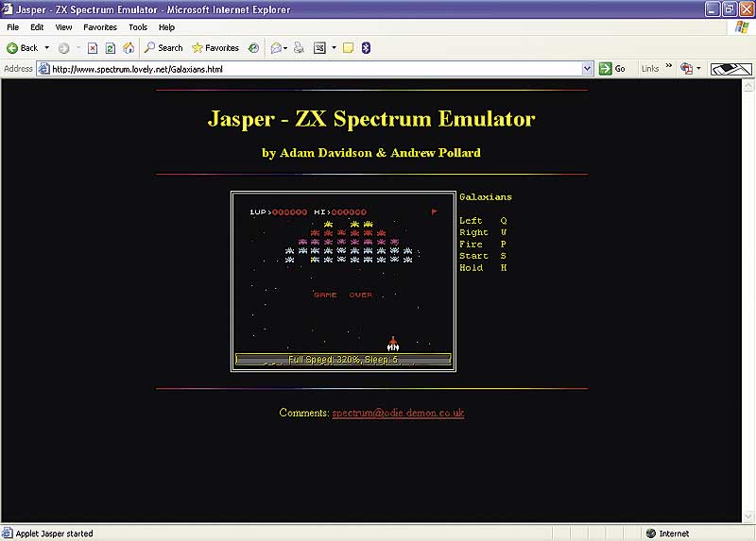Screen dimensions: 756x541
Task: Refresh the page with the Refresh icon
Action: 111,48
